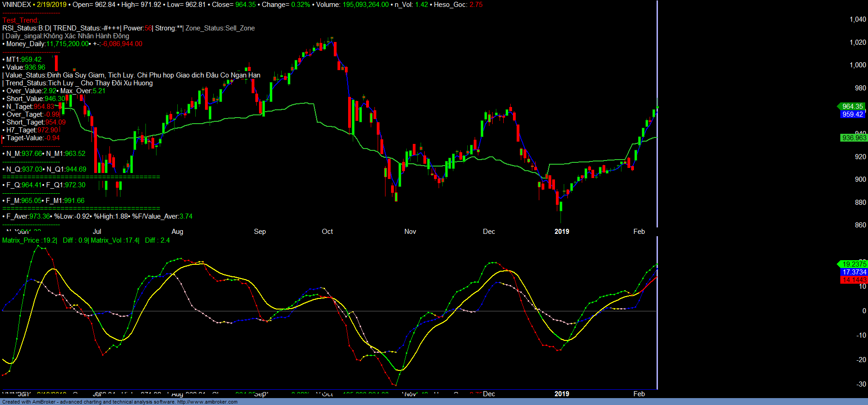Click the green 936.963 moving average tag

(854, 138)
